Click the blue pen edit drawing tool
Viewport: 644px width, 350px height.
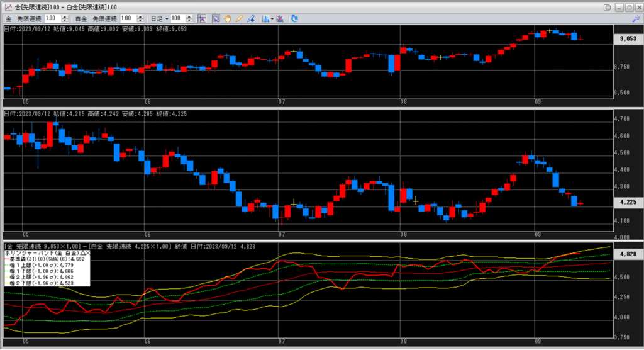250,18
